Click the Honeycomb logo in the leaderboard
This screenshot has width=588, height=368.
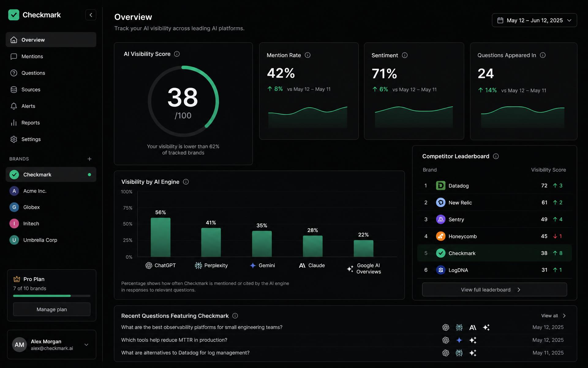(440, 236)
